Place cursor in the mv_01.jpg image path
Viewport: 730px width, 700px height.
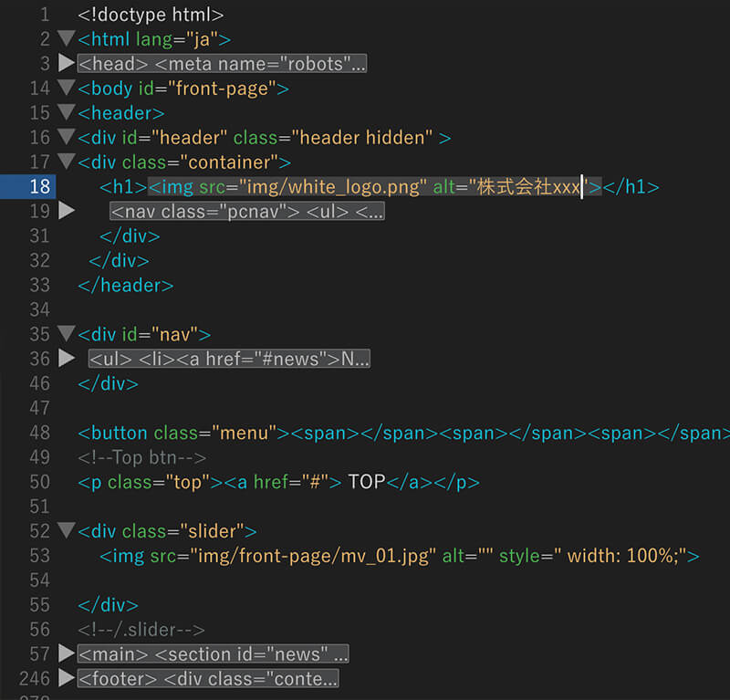tap(347, 556)
